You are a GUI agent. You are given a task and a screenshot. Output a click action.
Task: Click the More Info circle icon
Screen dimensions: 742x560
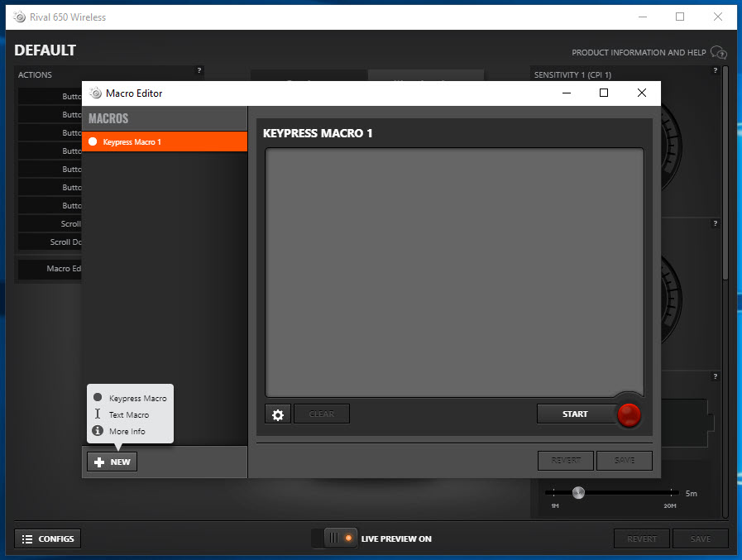point(98,430)
